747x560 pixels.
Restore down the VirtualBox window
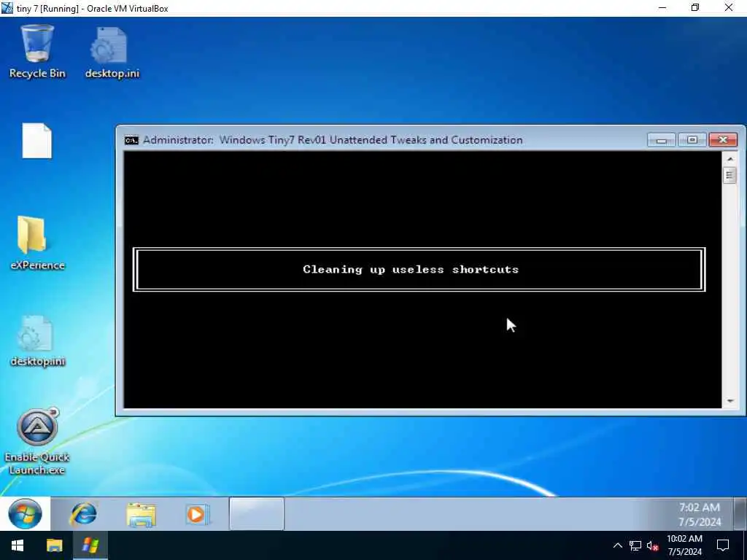click(x=695, y=8)
